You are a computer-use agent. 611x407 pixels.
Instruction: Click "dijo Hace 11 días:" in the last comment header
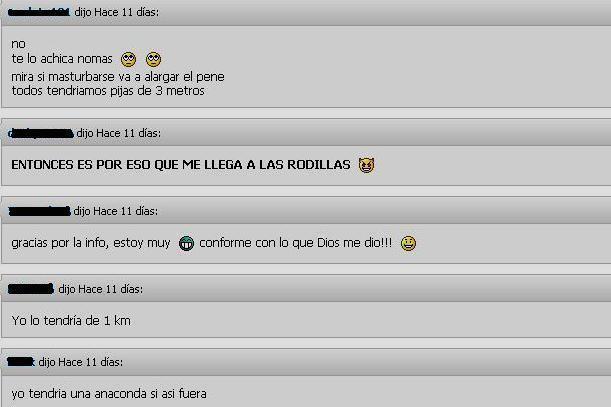(x=81, y=363)
